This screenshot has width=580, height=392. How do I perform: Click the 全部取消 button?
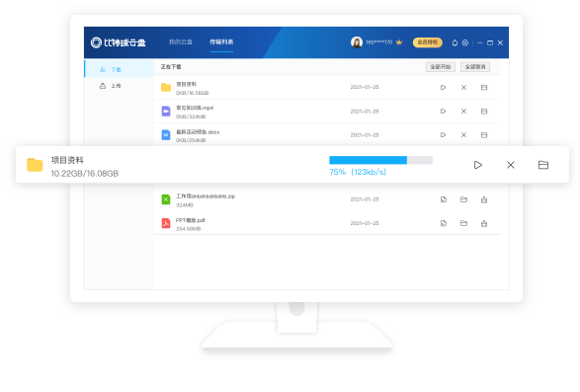click(x=475, y=67)
